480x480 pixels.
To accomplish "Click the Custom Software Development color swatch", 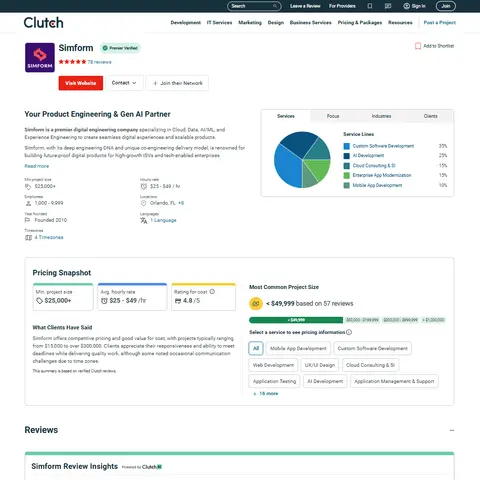I will point(347,146).
